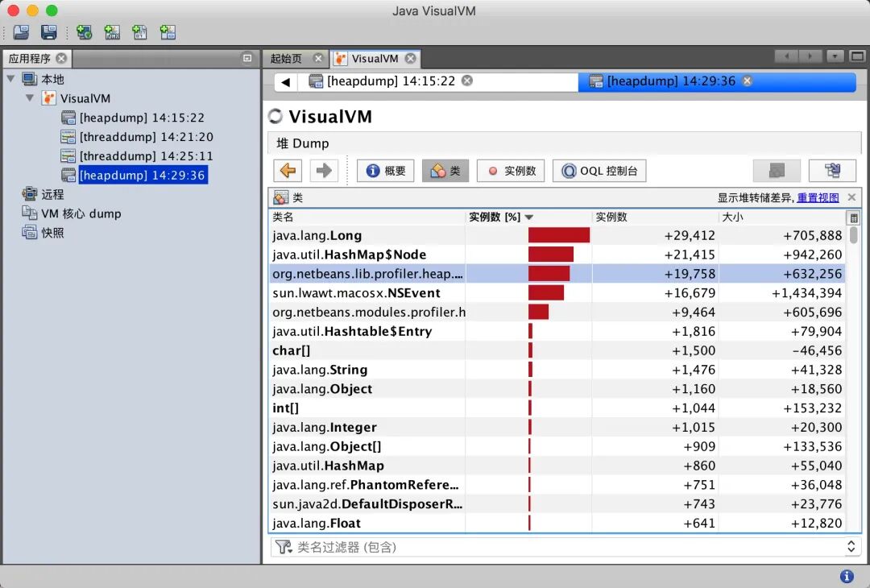Select the java.util.HashMap$Node row
The image size is (870, 588).
[x=557, y=255]
